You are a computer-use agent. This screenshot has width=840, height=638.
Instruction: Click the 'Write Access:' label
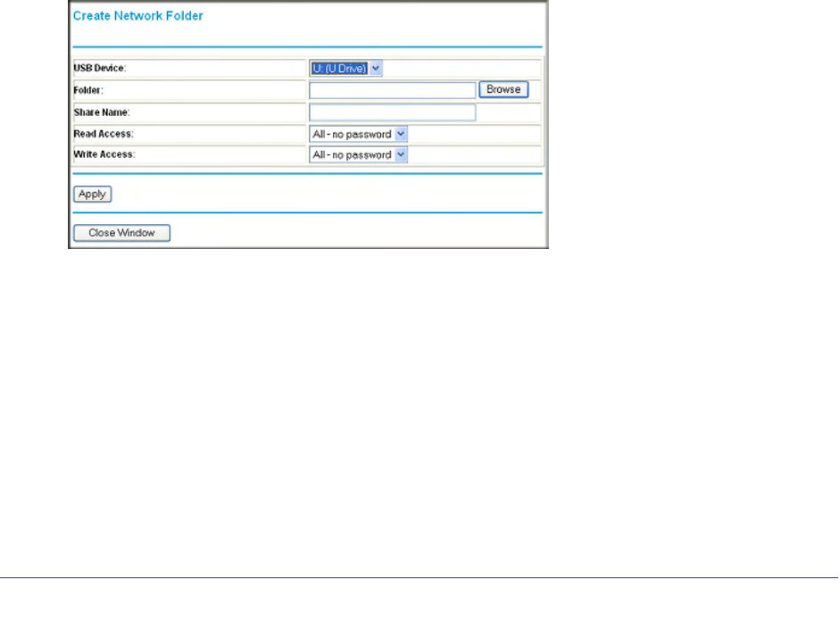[104, 154]
